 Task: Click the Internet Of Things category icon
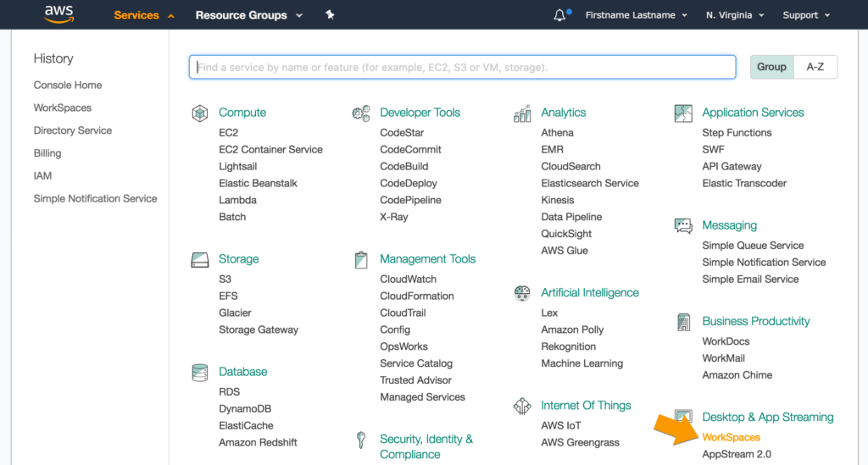tap(522, 407)
